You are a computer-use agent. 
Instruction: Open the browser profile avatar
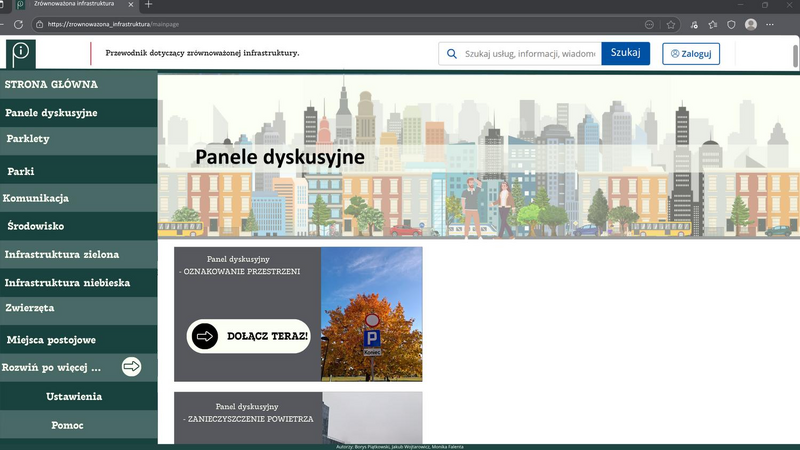click(751, 24)
